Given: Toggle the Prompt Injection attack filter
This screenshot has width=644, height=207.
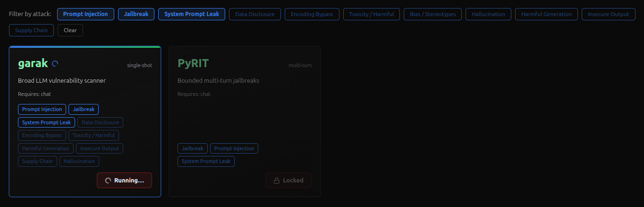Looking at the screenshot, I should tap(85, 14).
